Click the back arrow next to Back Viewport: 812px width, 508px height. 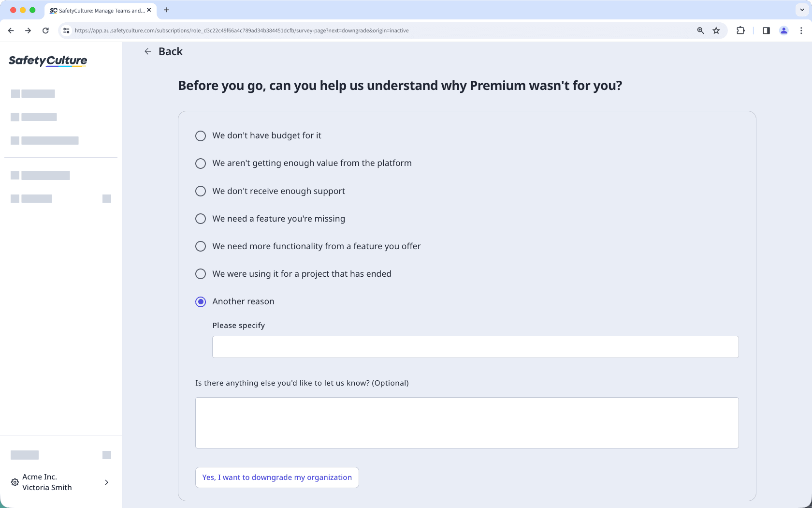(x=147, y=51)
